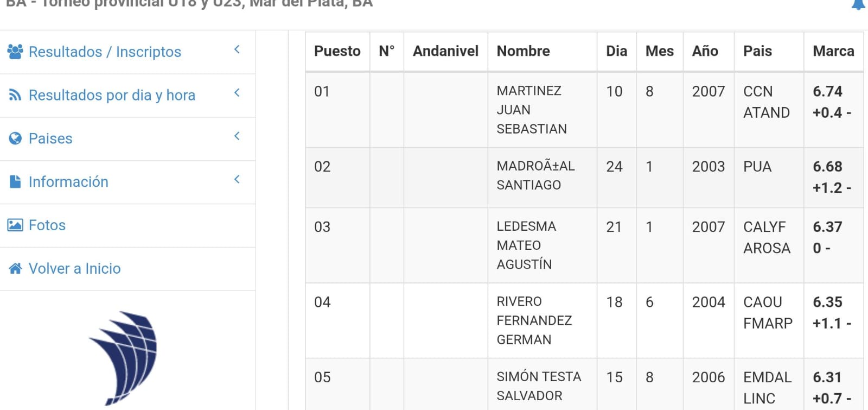Screen dimensions: 868x410
Task: Go to Volver a Inicio link
Action: tap(127, 269)
